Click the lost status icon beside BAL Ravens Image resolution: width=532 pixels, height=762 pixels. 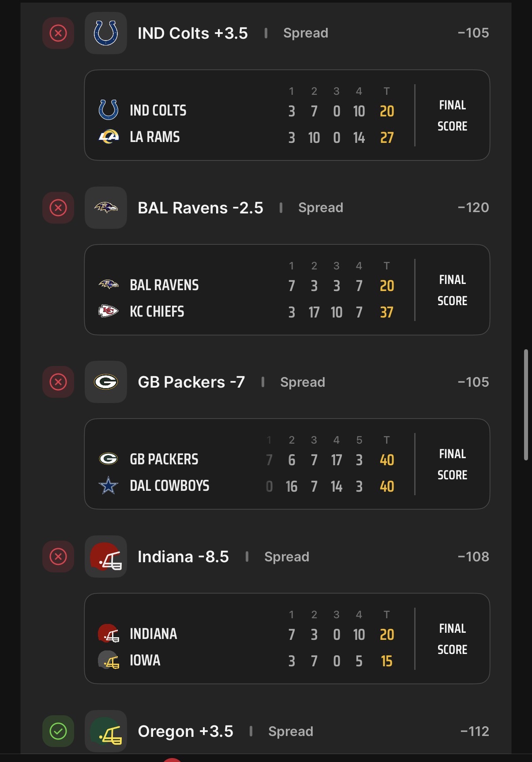pyautogui.click(x=58, y=208)
